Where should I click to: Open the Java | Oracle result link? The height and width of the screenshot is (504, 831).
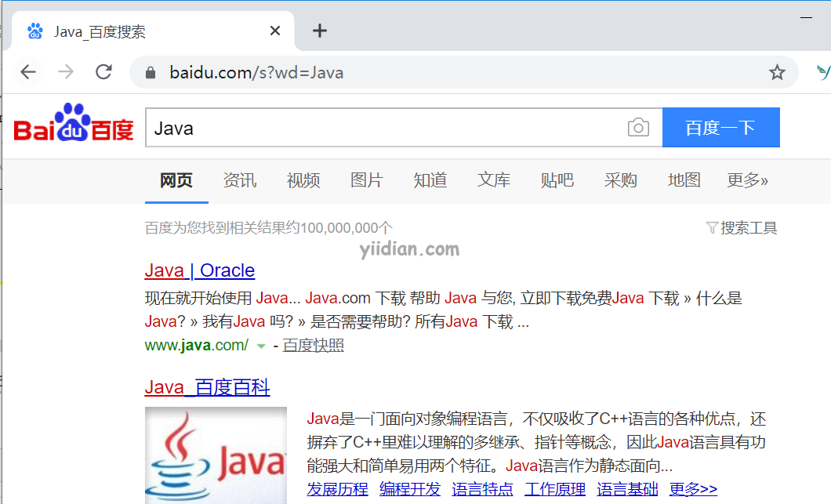[x=200, y=271]
